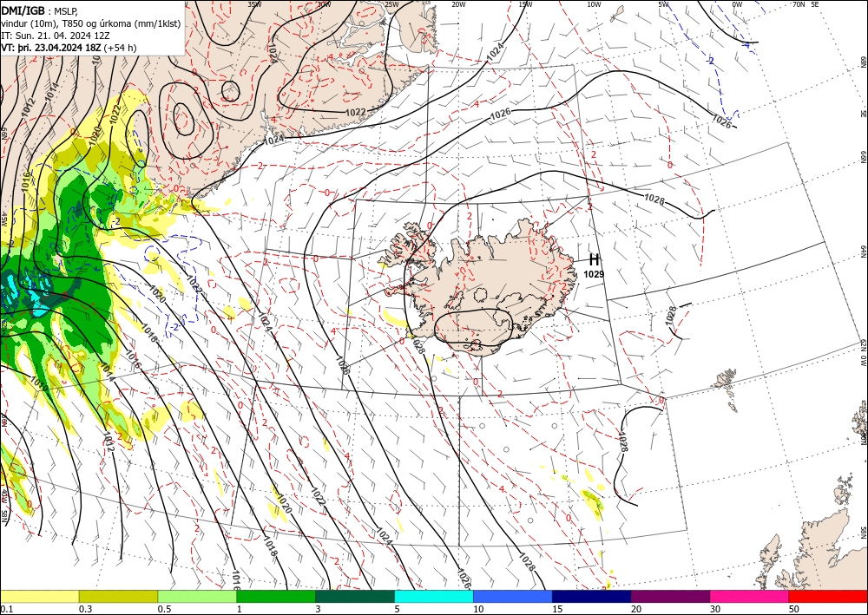The height and width of the screenshot is (615, 868).
Task: Click the "30W" longitude label
Action: pyautogui.click(x=324, y=4)
